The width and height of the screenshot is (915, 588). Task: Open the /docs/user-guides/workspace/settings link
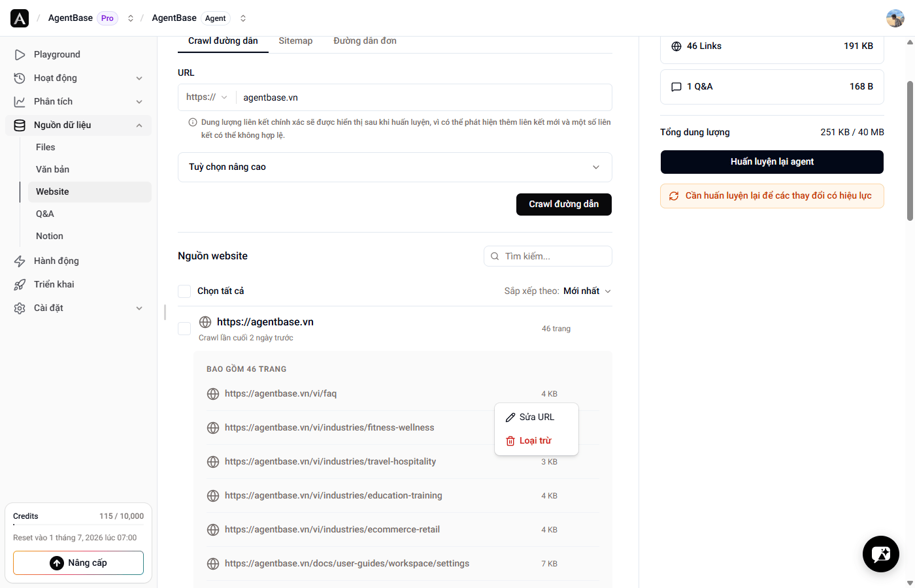pyautogui.click(x=347, y=564)
